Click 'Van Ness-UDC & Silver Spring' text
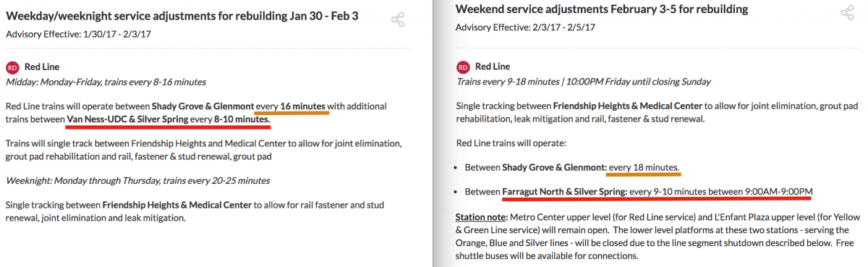The width and height of the screenshot is (868, 267). tap(127, 118)
